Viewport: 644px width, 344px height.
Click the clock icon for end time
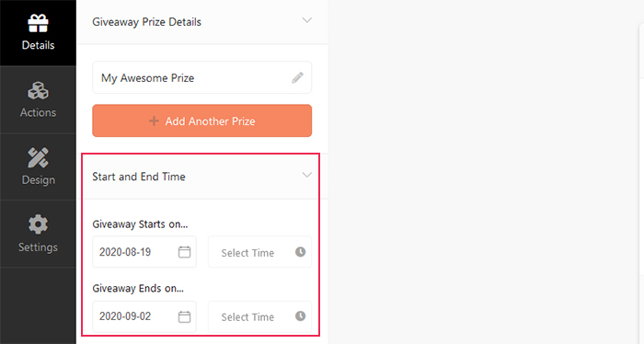point(301,315)
